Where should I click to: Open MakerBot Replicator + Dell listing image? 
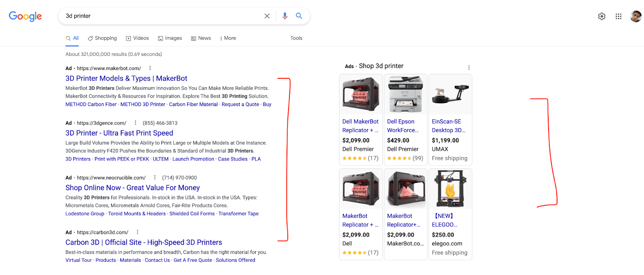[361, 189]
